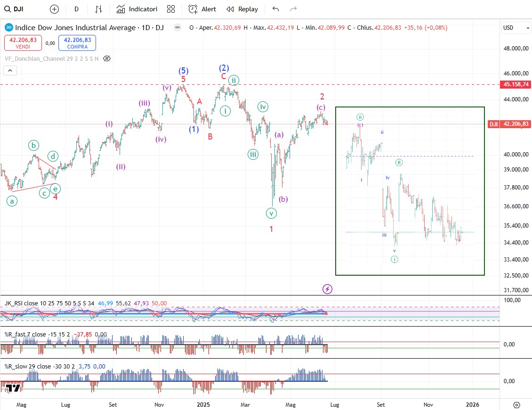Open chart settings gear icon
532x410 pixels.
(516, 404)
